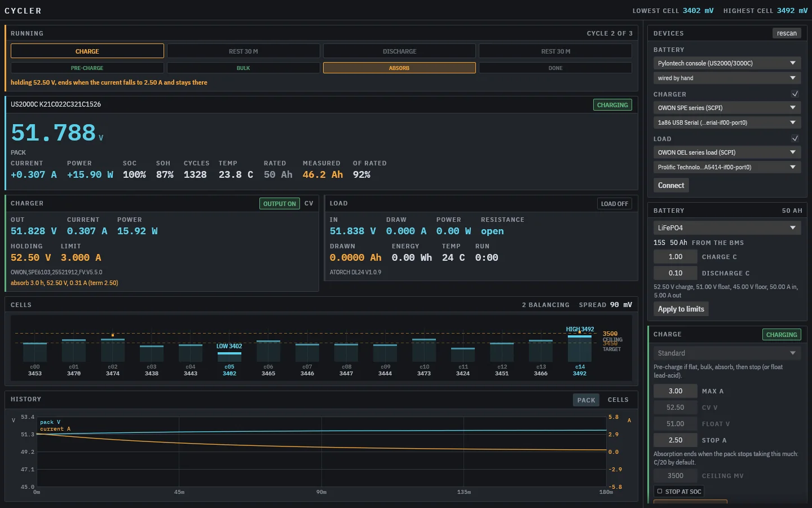Image resolution: width=812 pixels, height=508 pixels.
Task: Open the Prolific Technolo port dropdown
Action: [x=727, y=167]
